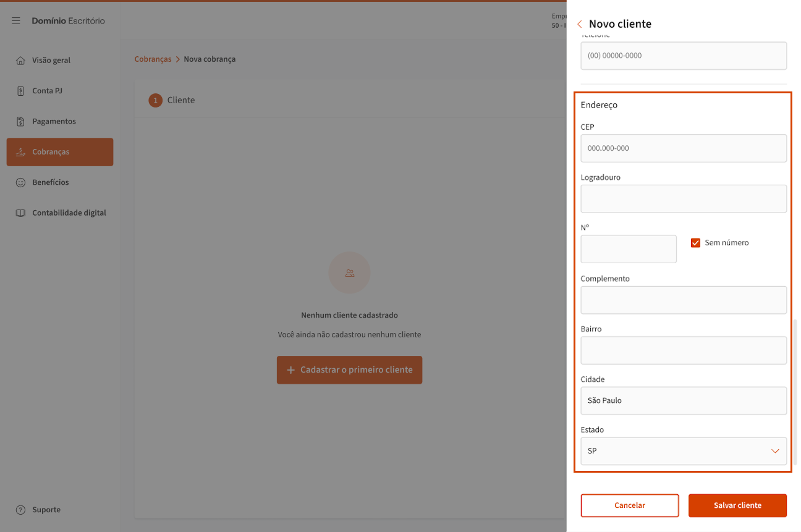Open the hamburger menu icon
The image size is (801, 532).
click(x=16, y=21)
